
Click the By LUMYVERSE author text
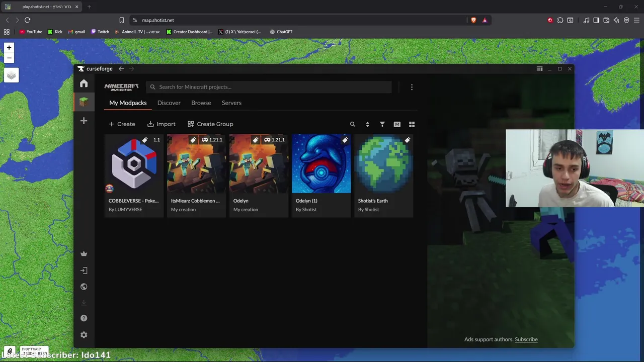pyautogui.click(x=125, y=210)
